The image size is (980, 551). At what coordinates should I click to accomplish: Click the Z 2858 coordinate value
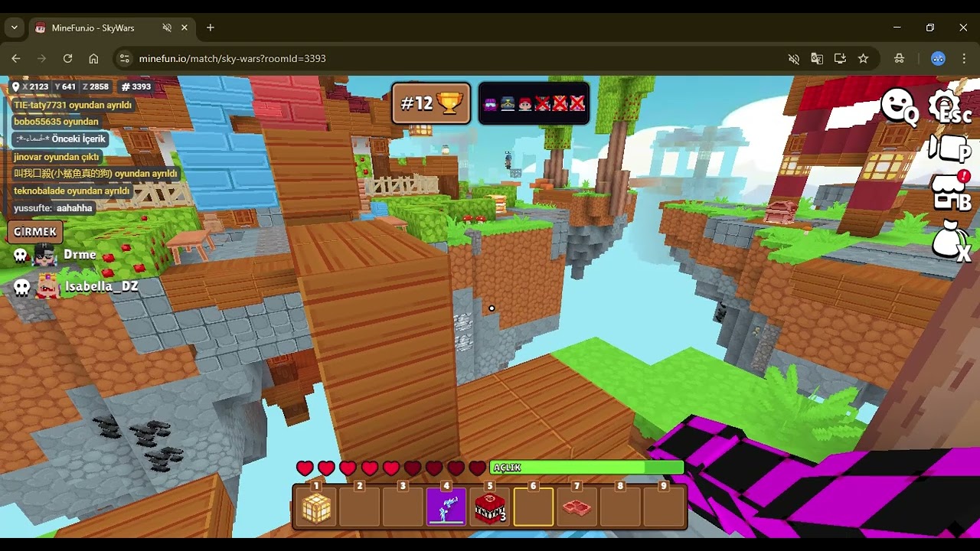[x=96, y=87]
